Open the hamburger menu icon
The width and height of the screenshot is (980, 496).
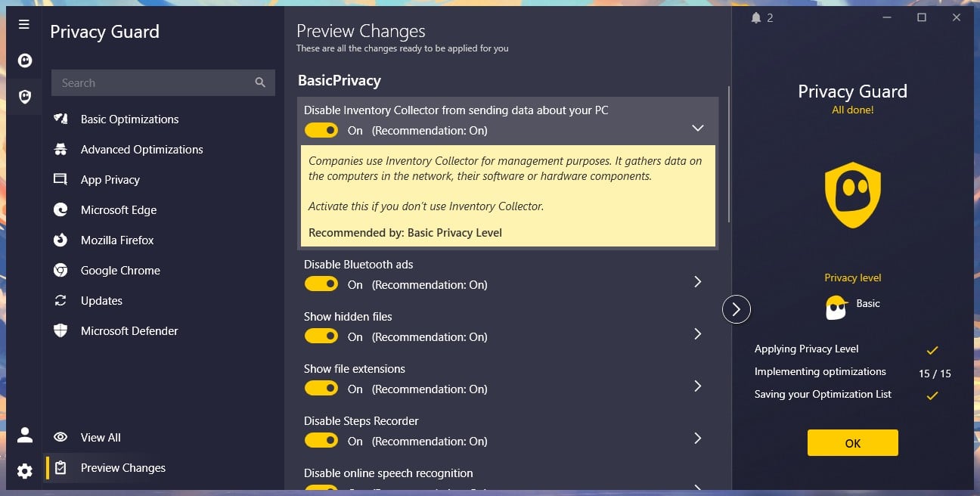click(x=24, y=24)
